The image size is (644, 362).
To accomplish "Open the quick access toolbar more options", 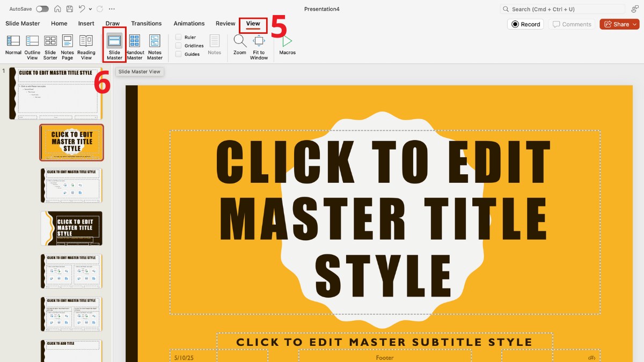I will pyautogui.click(x=111, y=9).
